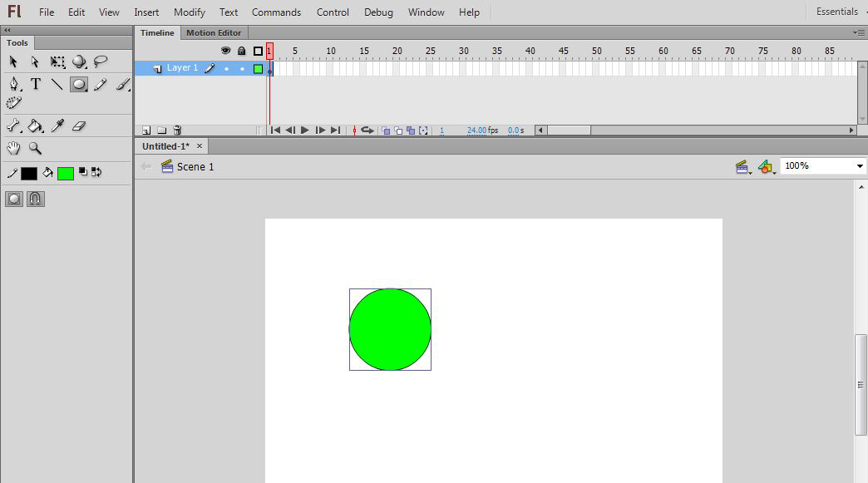Image resolution: width=868 pixels, height=483 pixels.
Task: Switch to the Motion Editor tab
Action: tap(213, 33)
